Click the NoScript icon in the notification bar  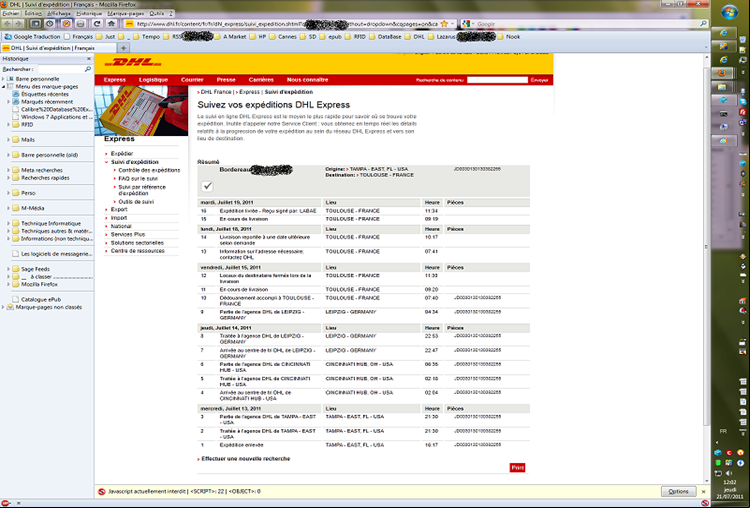(x=101, y=491)
